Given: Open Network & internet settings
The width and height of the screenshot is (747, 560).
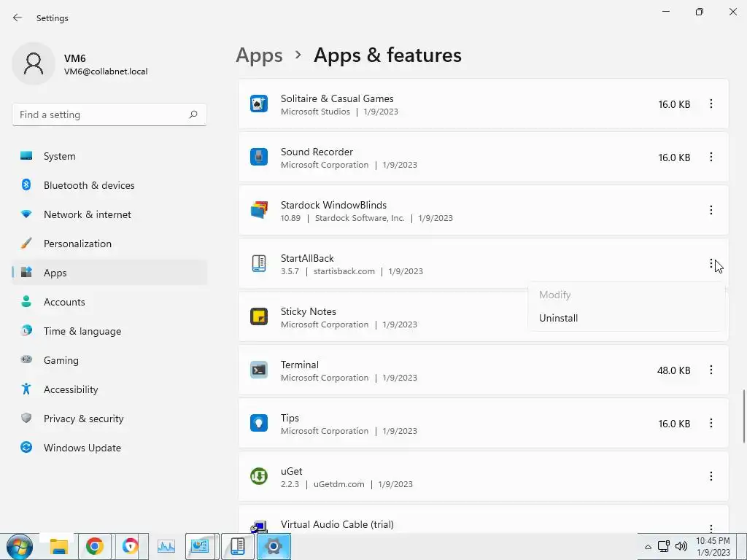Looking at the screenshot, I should pyautogui.click(x=109, y=214).
